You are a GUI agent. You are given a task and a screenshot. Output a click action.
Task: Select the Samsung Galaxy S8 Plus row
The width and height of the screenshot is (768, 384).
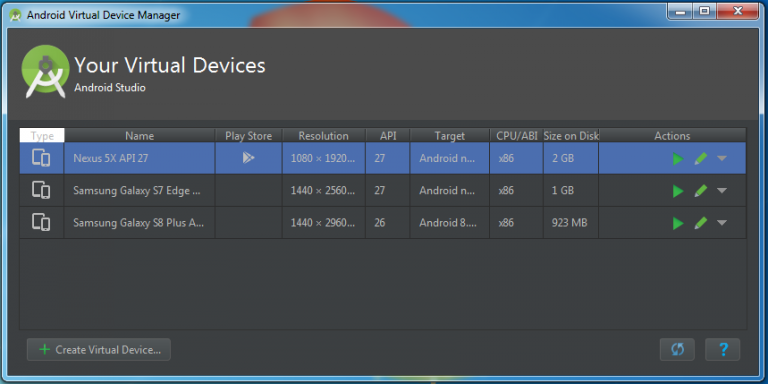tap(383, 223)
